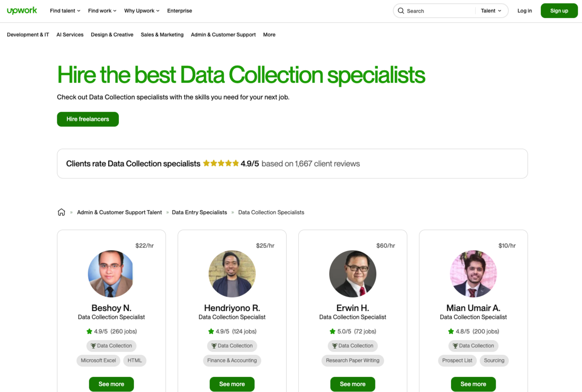Open the Find talent dropdown
582x392 pixels.
(65, 10)
